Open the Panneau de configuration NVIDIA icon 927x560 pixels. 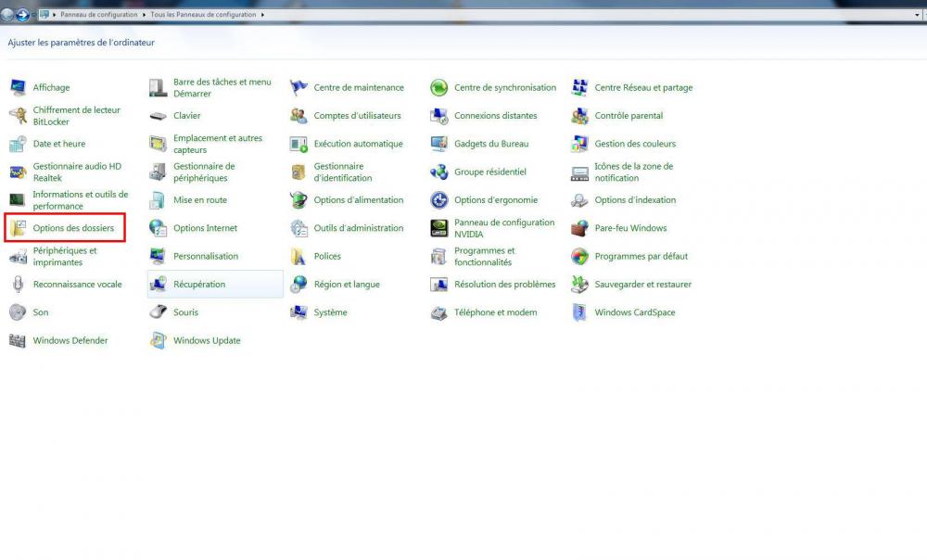click(439, 228)
